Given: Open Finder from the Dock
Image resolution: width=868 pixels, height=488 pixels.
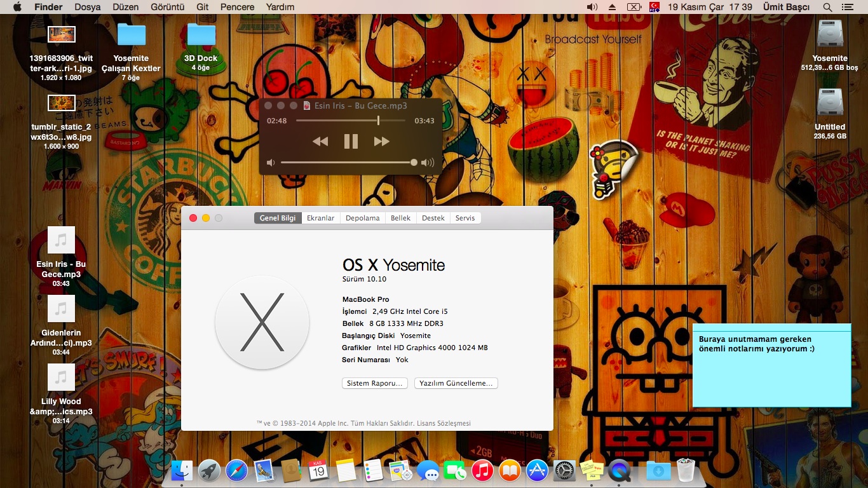Looking at the screenshot, I should (x=182, y=471).
